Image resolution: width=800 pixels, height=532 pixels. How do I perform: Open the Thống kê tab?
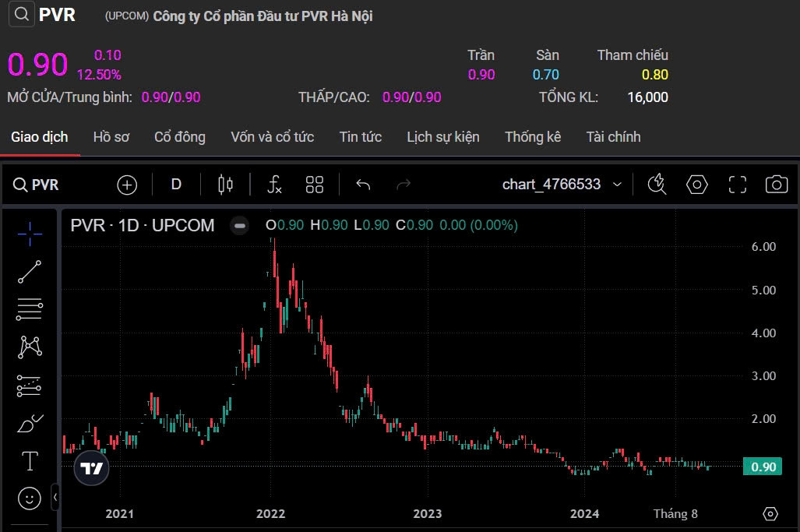tap(533, 136)
